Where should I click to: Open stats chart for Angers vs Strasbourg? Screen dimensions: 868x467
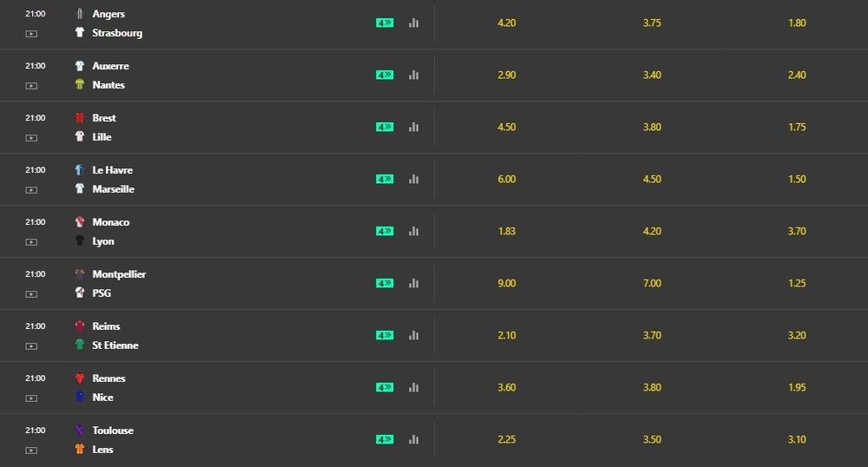[414, 23]
